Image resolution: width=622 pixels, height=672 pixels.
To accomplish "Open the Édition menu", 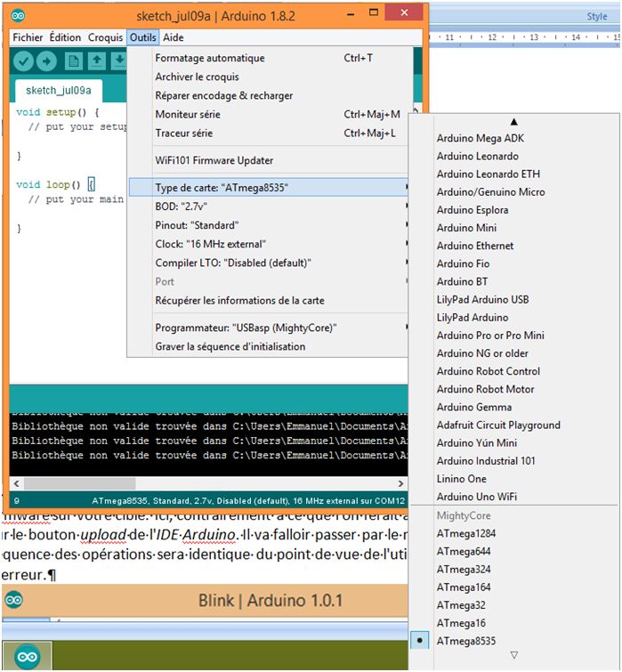I will [x=65, y=37].
